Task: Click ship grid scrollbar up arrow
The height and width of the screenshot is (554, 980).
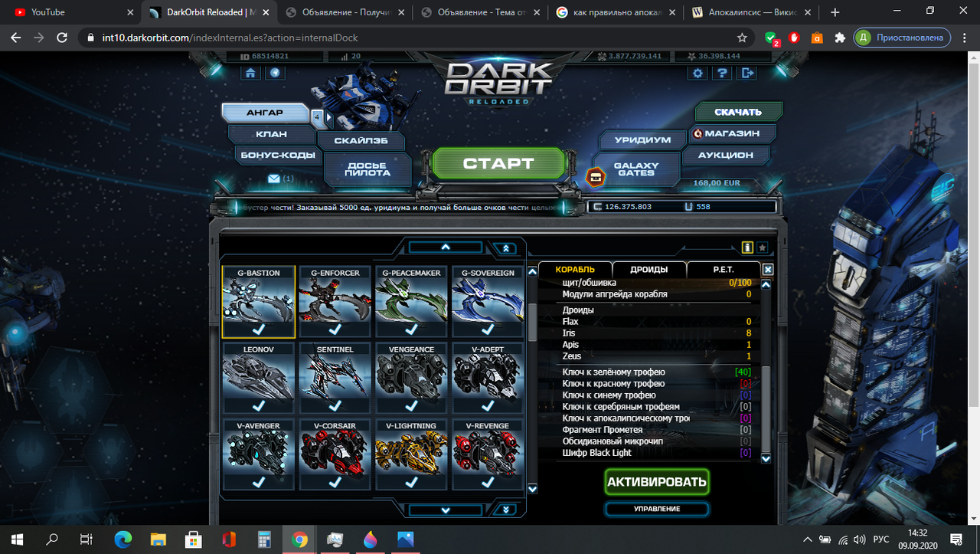Action: point(533,272)
